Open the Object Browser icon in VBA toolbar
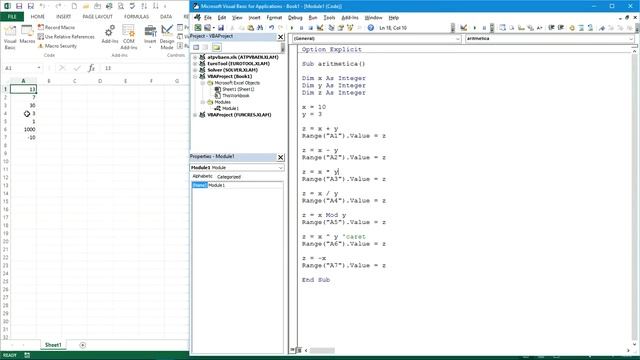The height and width of the screenshot is (360, 640). click(x=350, y=28)
